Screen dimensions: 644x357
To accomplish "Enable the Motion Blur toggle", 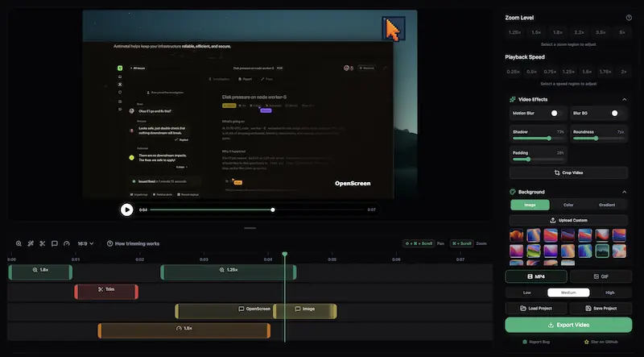I will pyautogui.click(x=555, y=114).
